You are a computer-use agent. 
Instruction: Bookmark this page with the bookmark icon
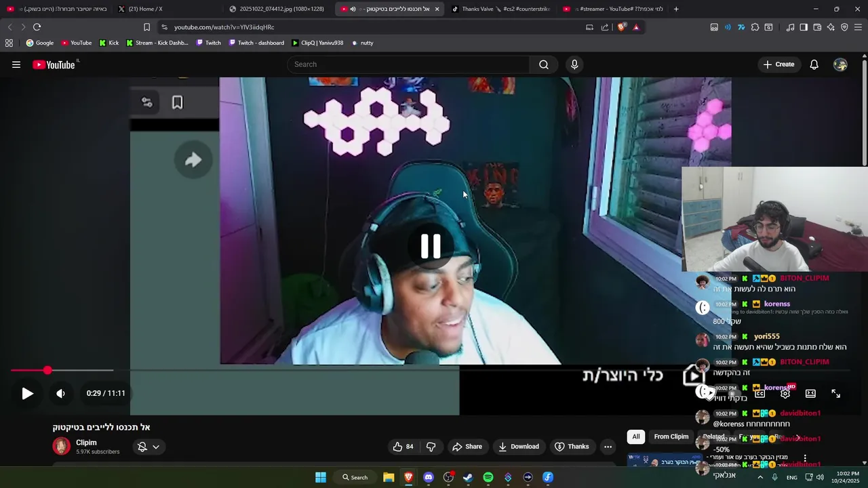tap(146, 27)
